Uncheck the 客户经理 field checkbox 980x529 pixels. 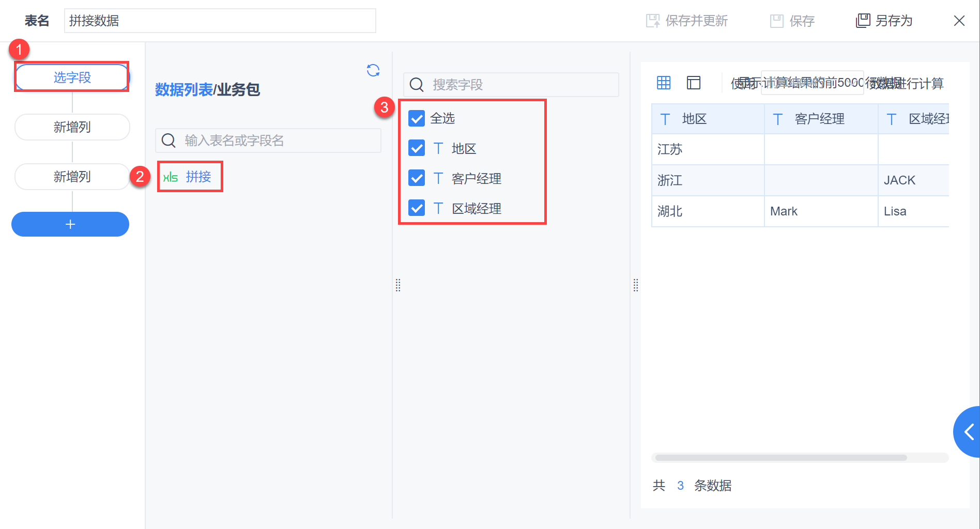(x=417, y=178)
